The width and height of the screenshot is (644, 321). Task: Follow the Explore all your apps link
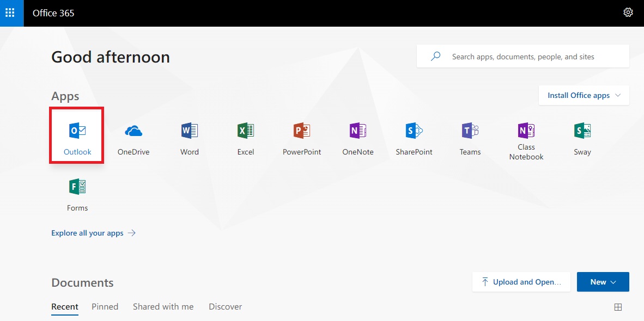[93, 233]
